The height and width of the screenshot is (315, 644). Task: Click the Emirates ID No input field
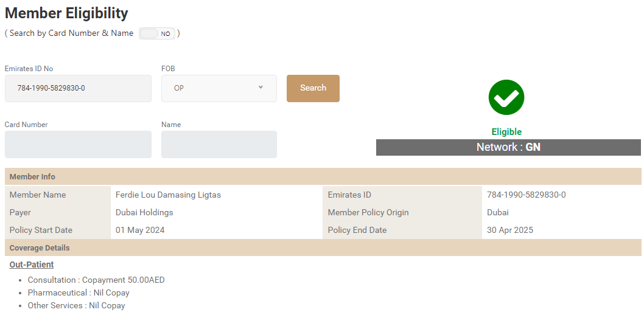click(78, 88)
